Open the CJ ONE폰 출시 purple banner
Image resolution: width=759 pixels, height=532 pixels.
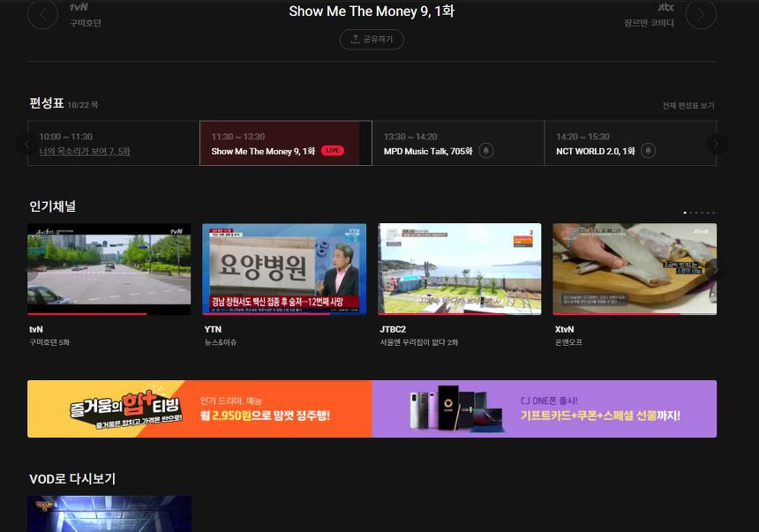(545, 409)
